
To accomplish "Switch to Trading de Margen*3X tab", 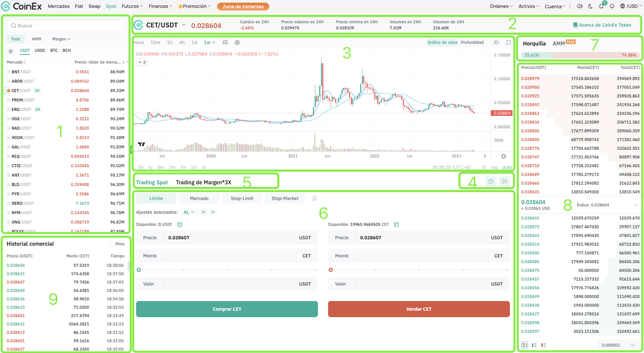I will click(x=203, y=182).
